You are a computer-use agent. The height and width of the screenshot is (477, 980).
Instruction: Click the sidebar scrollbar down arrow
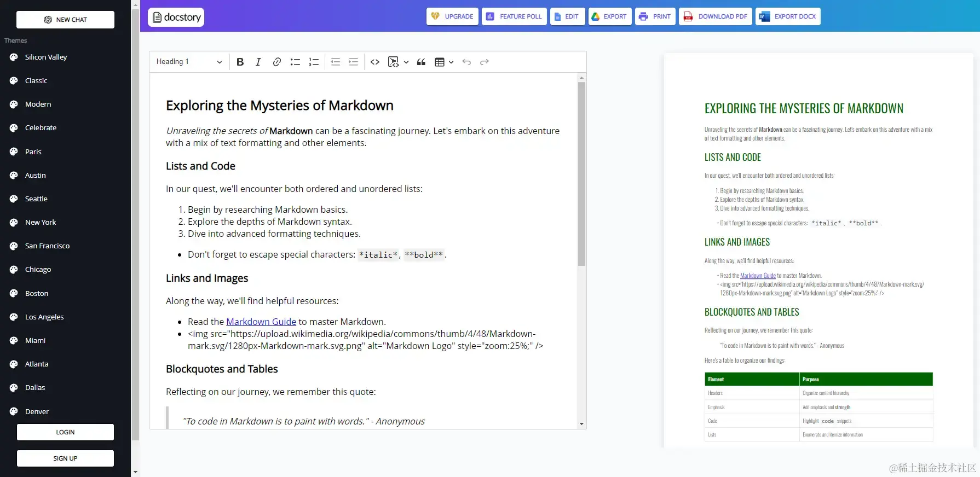tap(135, 472)
